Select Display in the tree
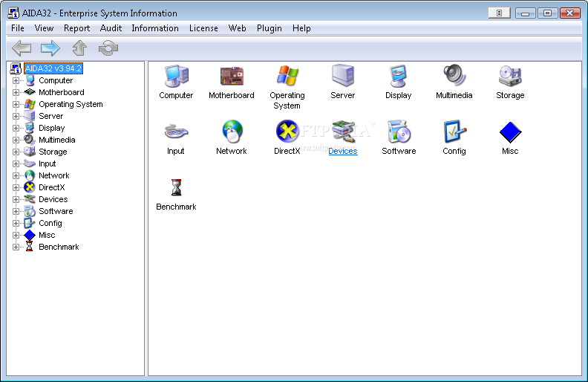The width and height of the screenshot is (588, 382). pos(52,128)
